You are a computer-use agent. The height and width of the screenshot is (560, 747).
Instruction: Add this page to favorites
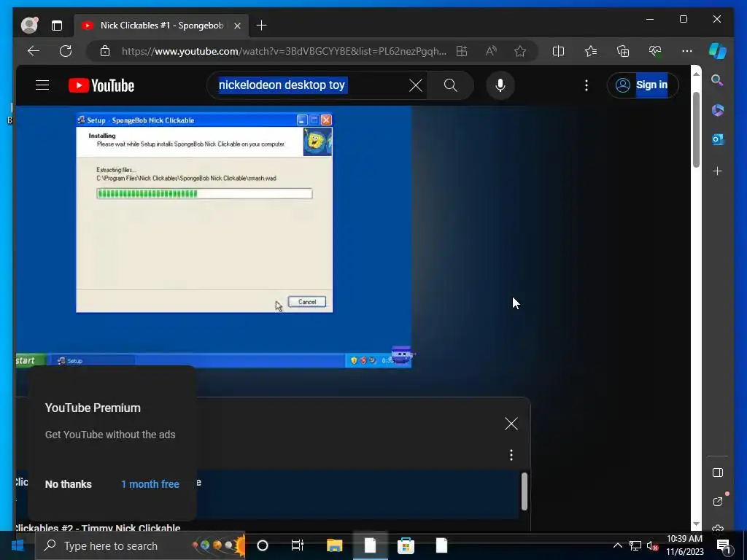(520, 51)
